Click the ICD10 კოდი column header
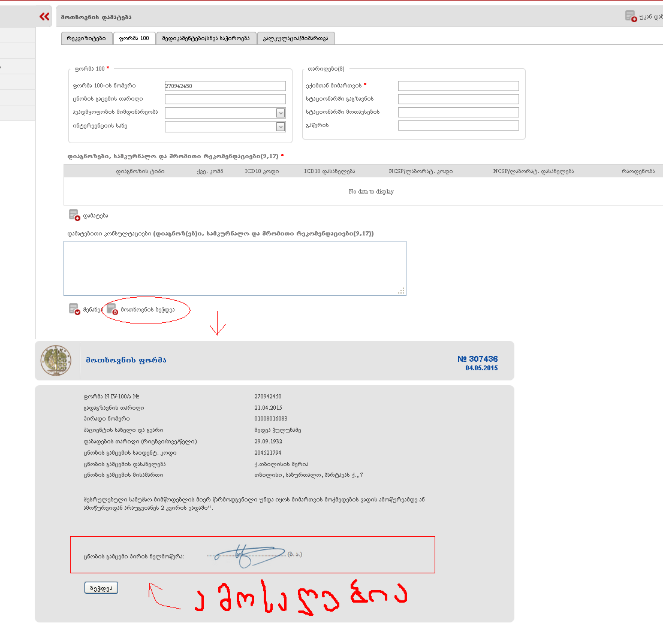The width and height of the screenshot is (672, 644). click(x=262, y=171)
